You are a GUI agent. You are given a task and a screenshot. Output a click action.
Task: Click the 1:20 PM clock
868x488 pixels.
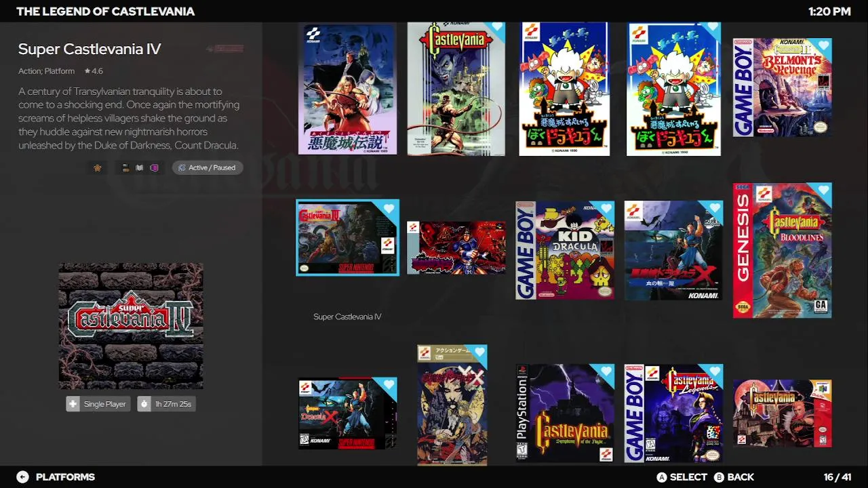pyautogui.click(x=829, y=12)
